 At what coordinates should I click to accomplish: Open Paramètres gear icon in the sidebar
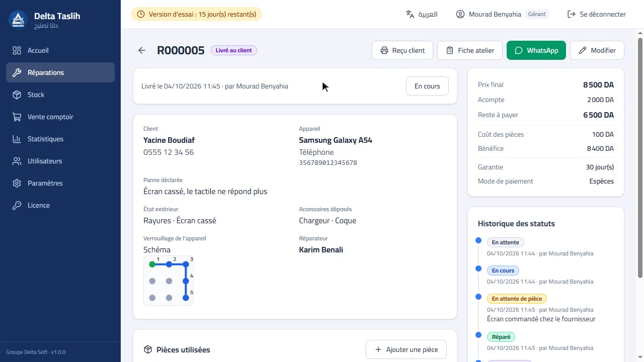click(17, 183)
